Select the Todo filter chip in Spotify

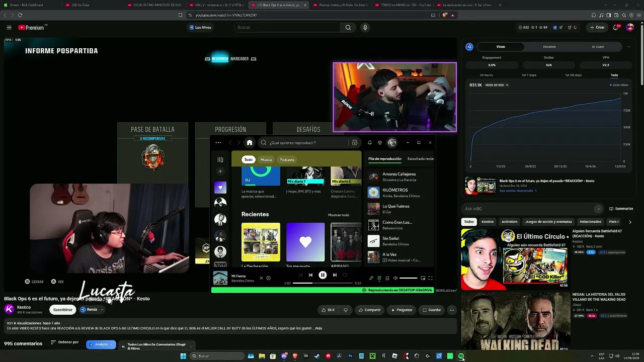(x=249, y=160)
